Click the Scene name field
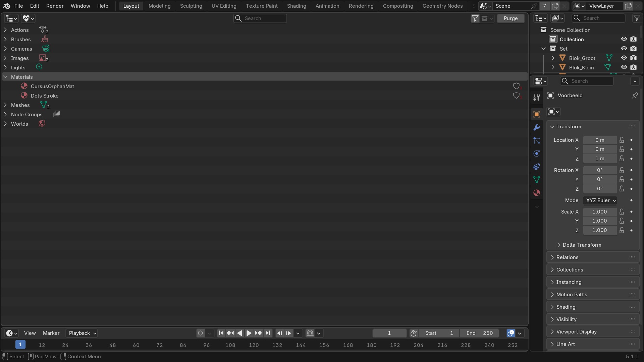The width and height of the screenshot is (644, 362). click(512, 6)
